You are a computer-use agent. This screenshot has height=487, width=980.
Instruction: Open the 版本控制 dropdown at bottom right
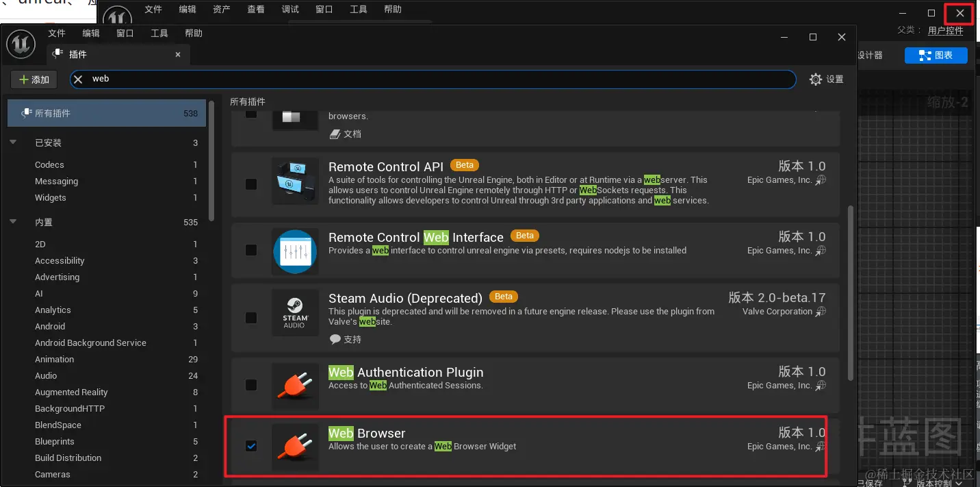coord(938,482)
